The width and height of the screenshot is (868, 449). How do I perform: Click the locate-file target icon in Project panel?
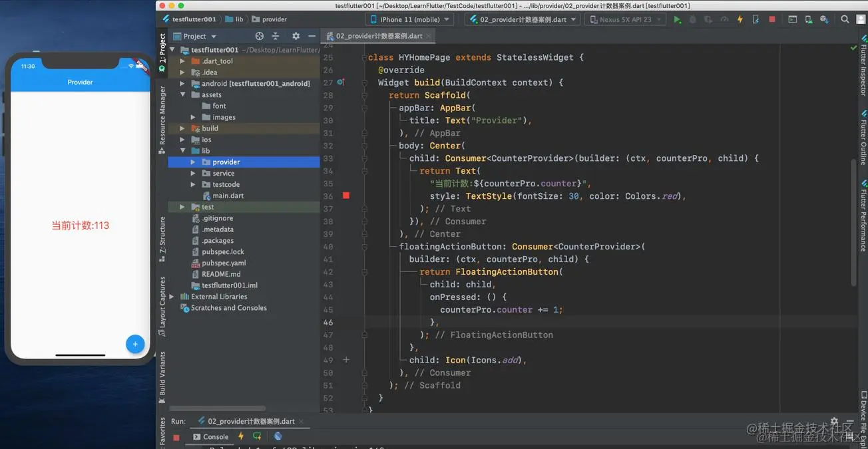260,36
